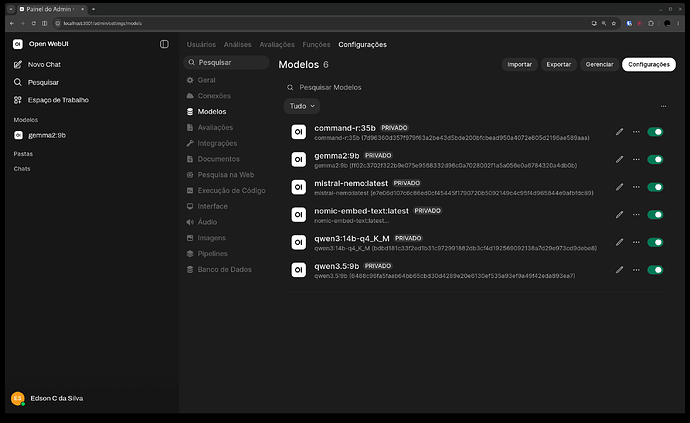
Task: Click the Open WebUI logo icon
Action: [x=18, y=44]
